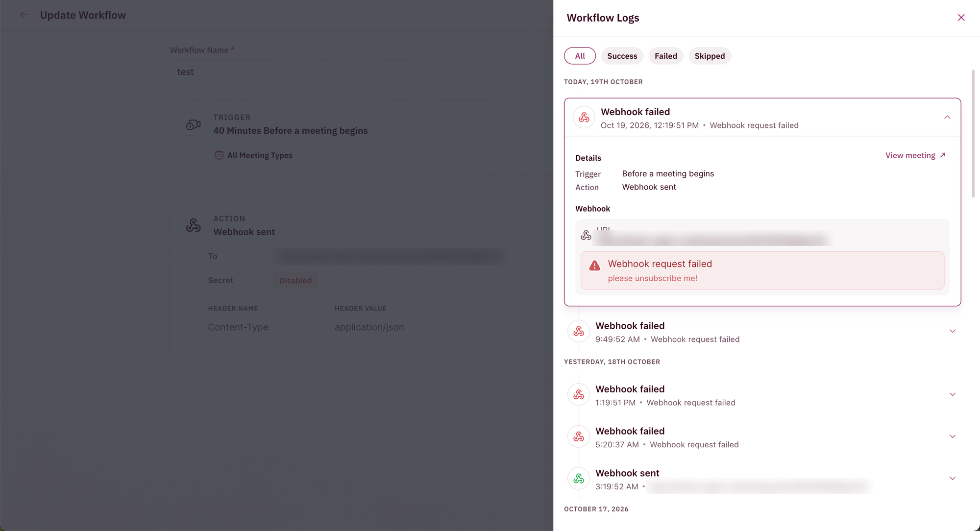
Task: Click the webhook icon of 9:49:52 AM log
Action: pos(579,332)
